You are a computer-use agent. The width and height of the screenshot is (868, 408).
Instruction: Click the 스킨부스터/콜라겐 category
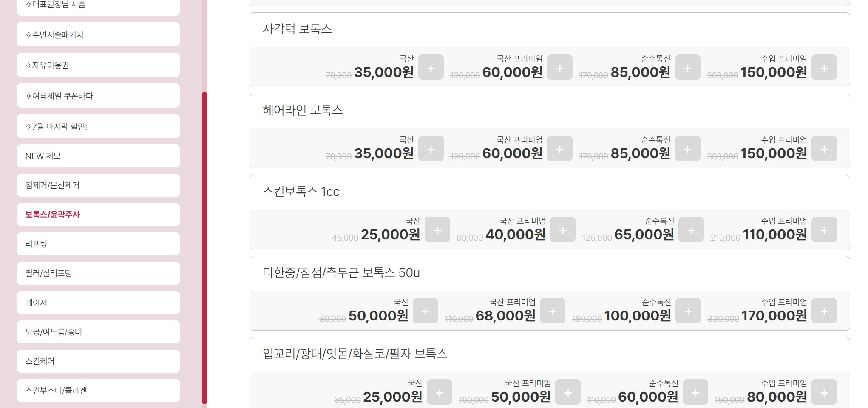click(98, 391)
